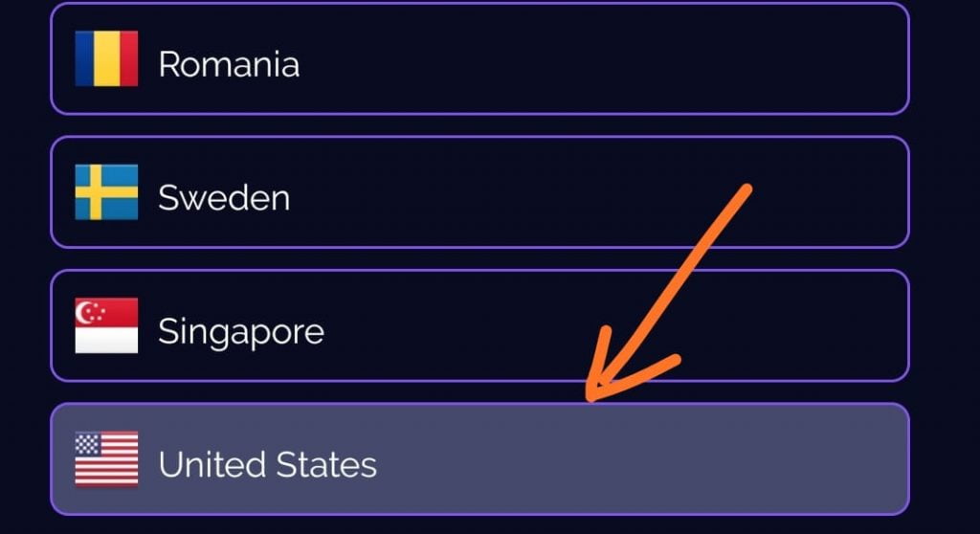The width and height of the screenshot is (980, 534).
Task: Click the "United States" text label
Action: (267, 465)
